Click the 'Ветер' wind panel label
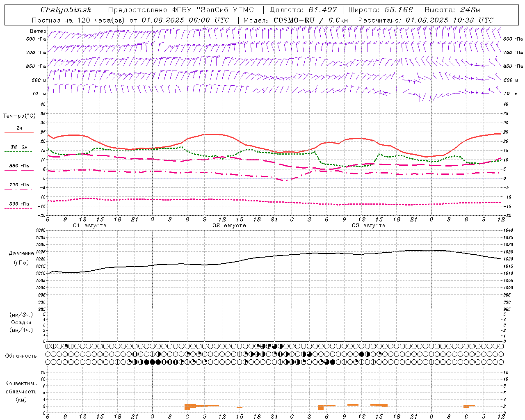Viewport: 525px width, 420px height. 38,31
